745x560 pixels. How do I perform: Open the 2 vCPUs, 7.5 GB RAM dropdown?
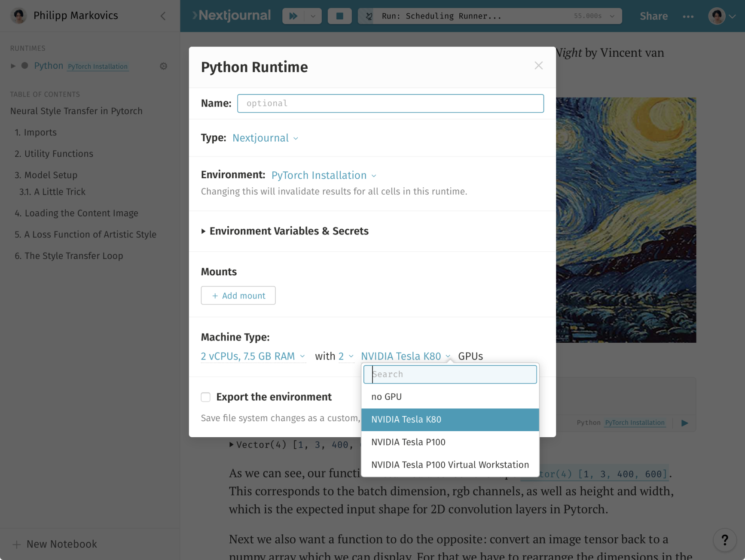(253, 356)
